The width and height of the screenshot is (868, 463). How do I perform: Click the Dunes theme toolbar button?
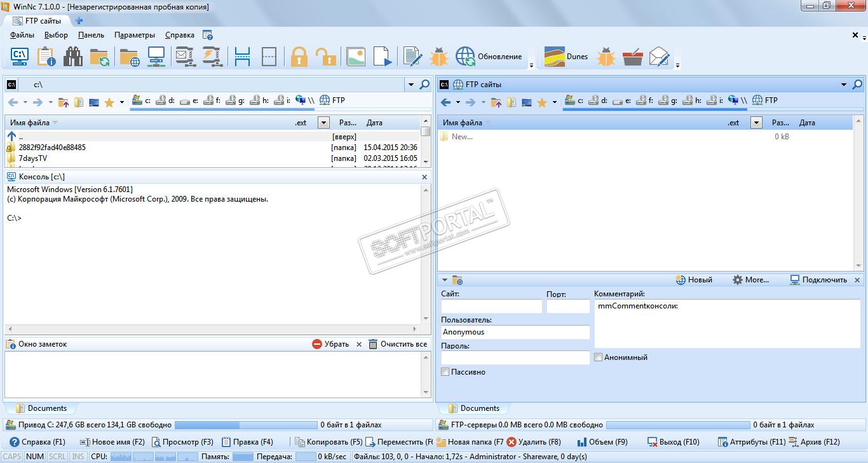tap(566, 57)
